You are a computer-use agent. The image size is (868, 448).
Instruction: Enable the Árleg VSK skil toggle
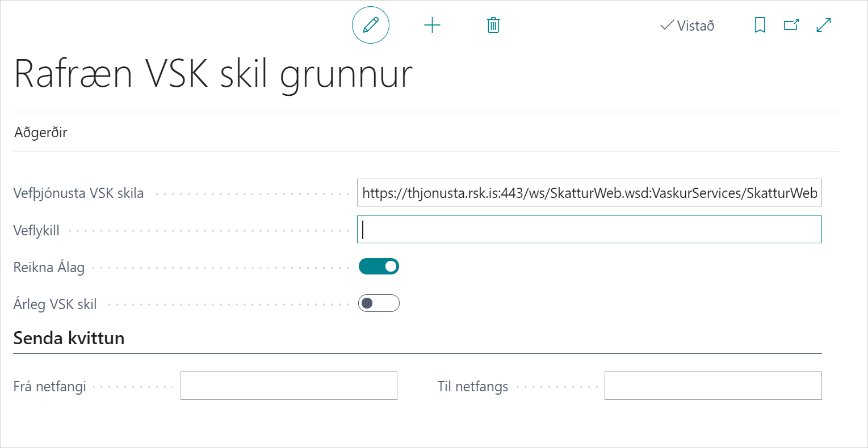pyautogui.click(x=379, y=303)
